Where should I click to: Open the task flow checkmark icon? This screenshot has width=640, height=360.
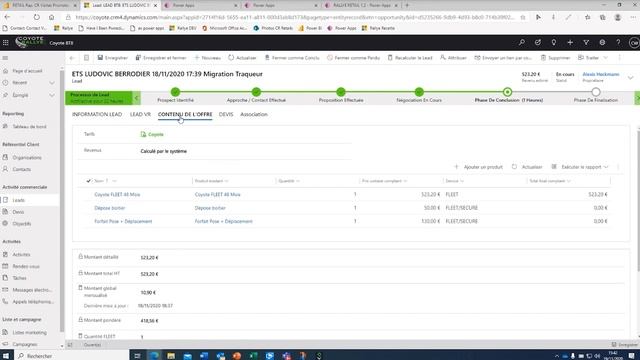coord(538,42)
